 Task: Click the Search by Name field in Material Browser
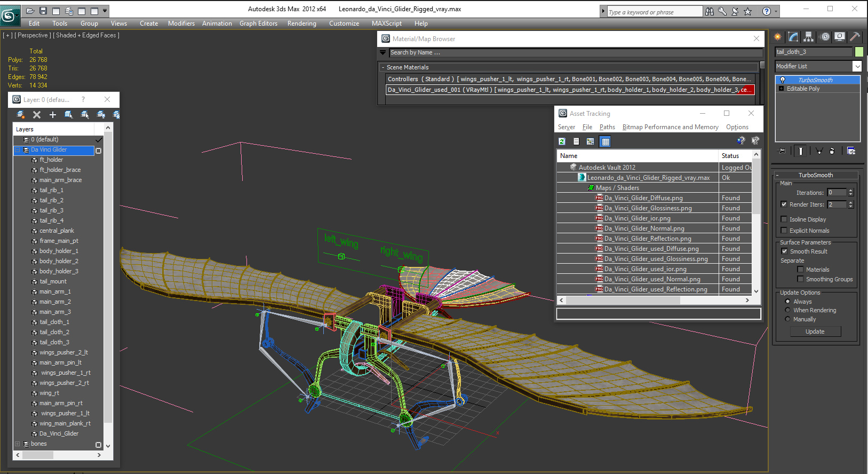click(x=576, y=52)
